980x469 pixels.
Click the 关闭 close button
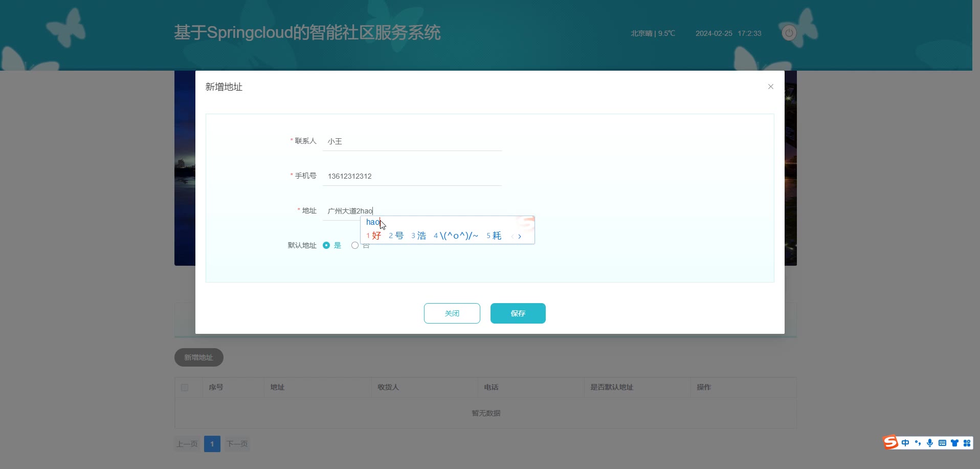(x=452, y=313)
